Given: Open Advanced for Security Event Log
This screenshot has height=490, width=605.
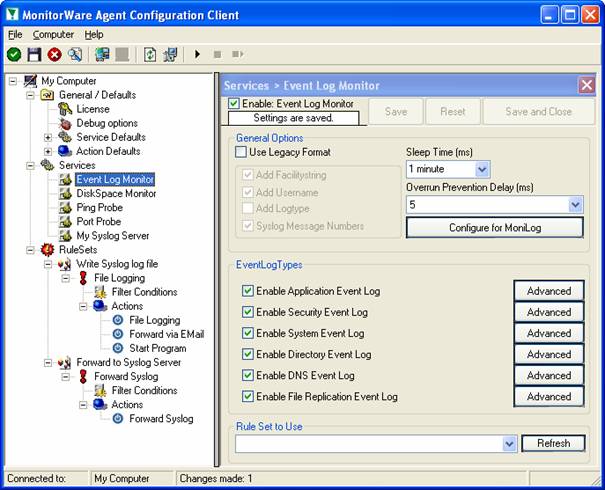Looking at the screenshot, I should (549, 312).
